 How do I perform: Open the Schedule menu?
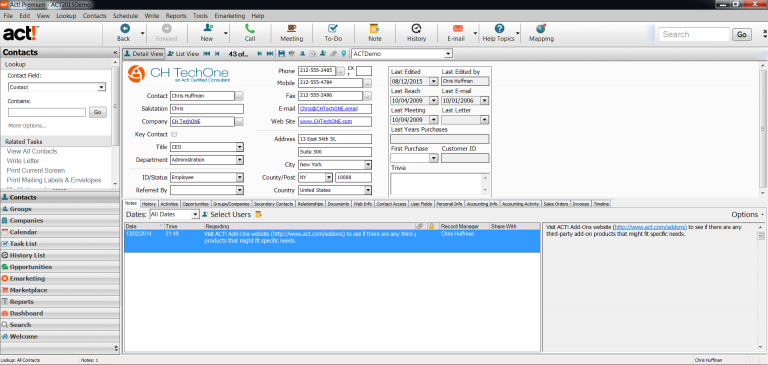click(x=125, y=16)
